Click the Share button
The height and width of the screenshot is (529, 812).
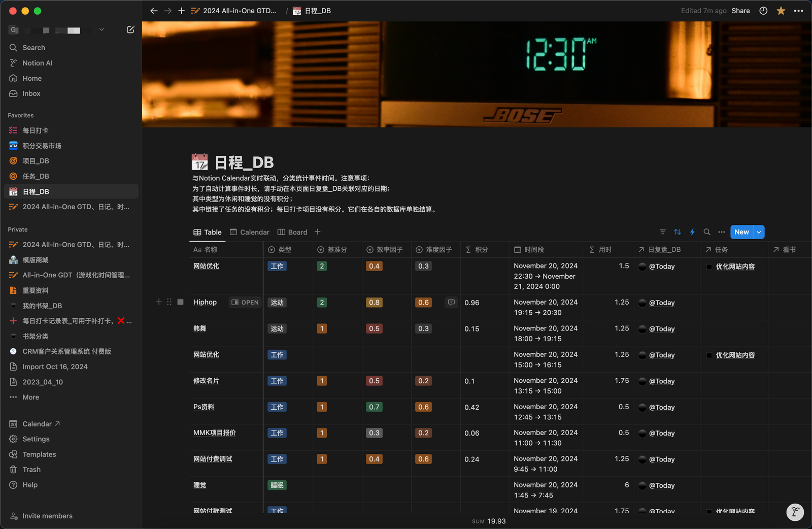[740, 11]
